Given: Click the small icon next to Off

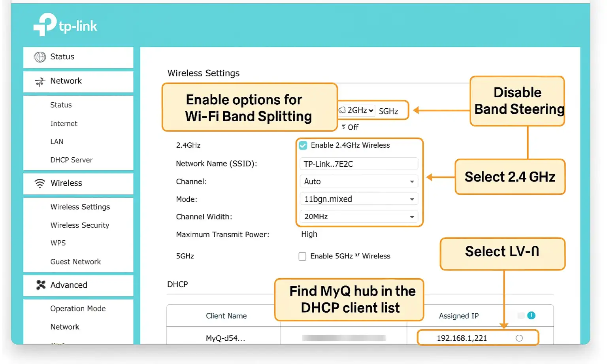Looking at the screenshot, I should click(x=344, y=126).
